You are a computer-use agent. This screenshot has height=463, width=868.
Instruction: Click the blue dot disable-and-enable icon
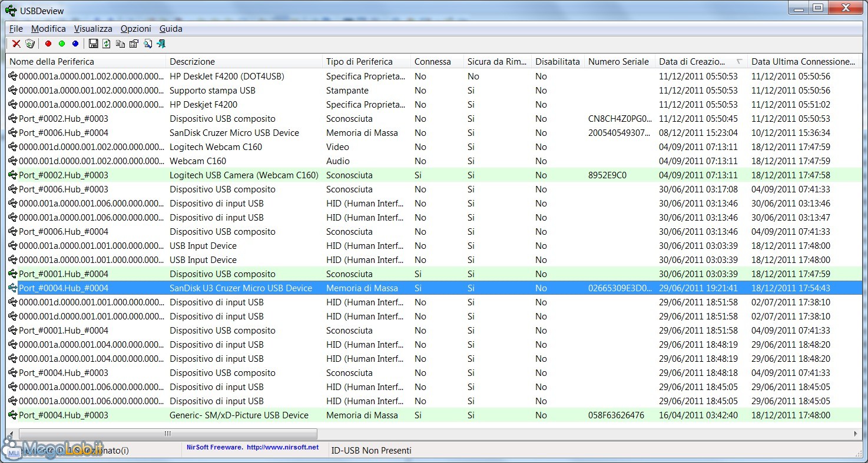[x=75, y=44]
